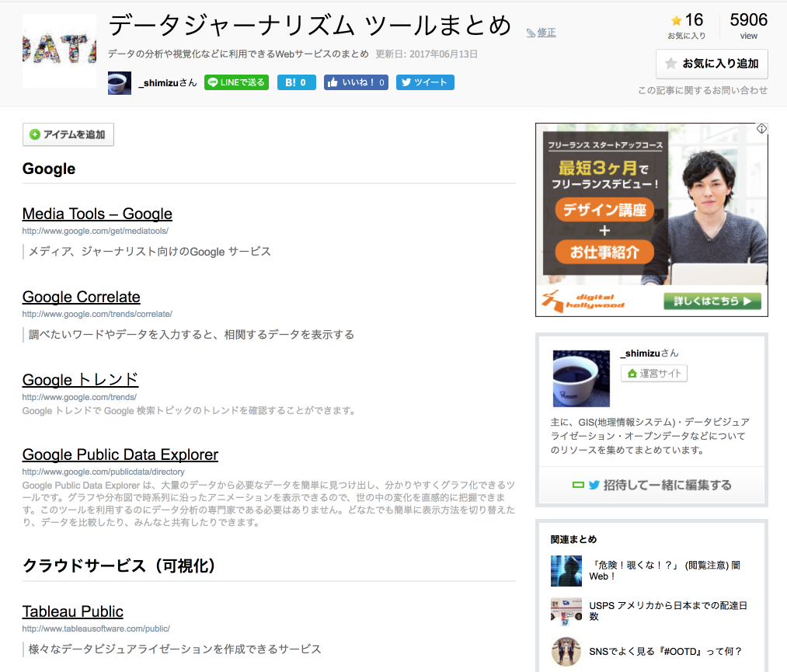The width and height of the screenshot is (787, 672).
Task: Click the pencil icon beside 修正
Action: (x=531, y=33)
